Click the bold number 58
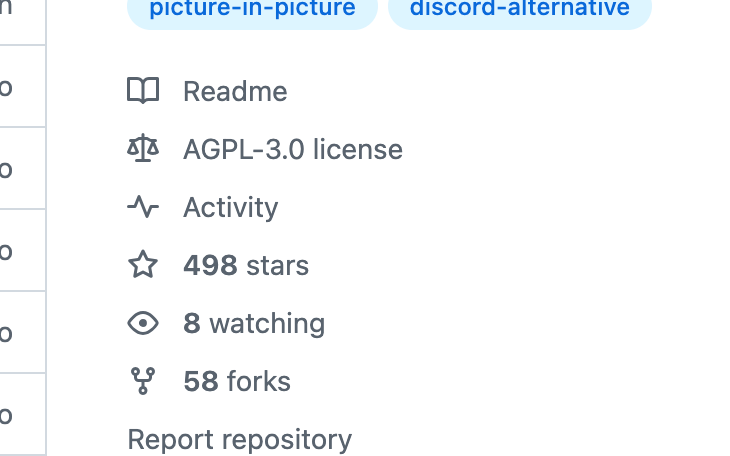The image size is (730, 456). point(201,381)
